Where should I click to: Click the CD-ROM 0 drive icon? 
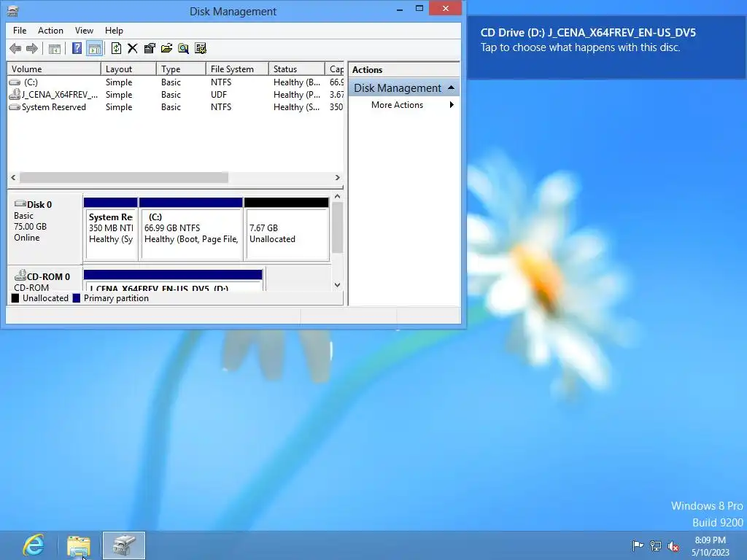point(20,275)
